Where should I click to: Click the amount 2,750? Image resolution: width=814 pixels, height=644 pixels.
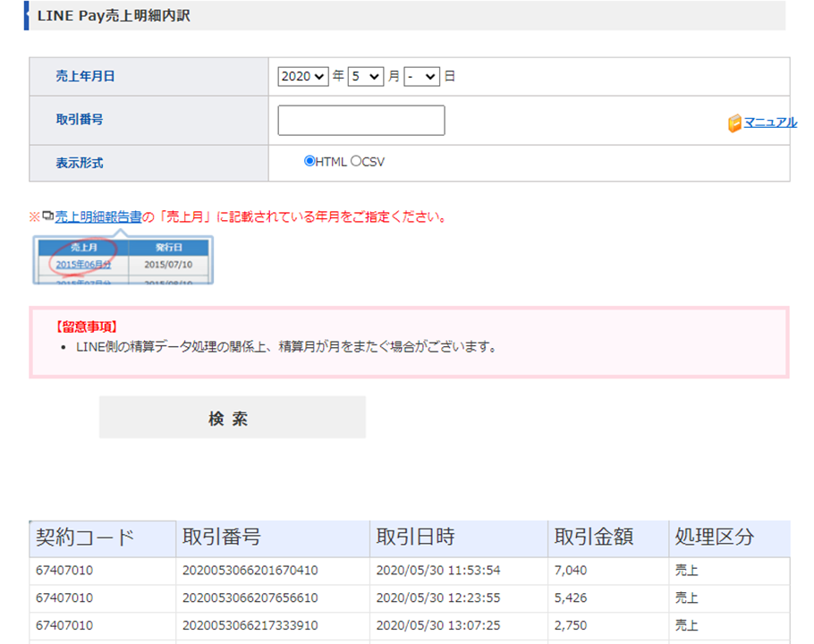[x=571, y=625]
